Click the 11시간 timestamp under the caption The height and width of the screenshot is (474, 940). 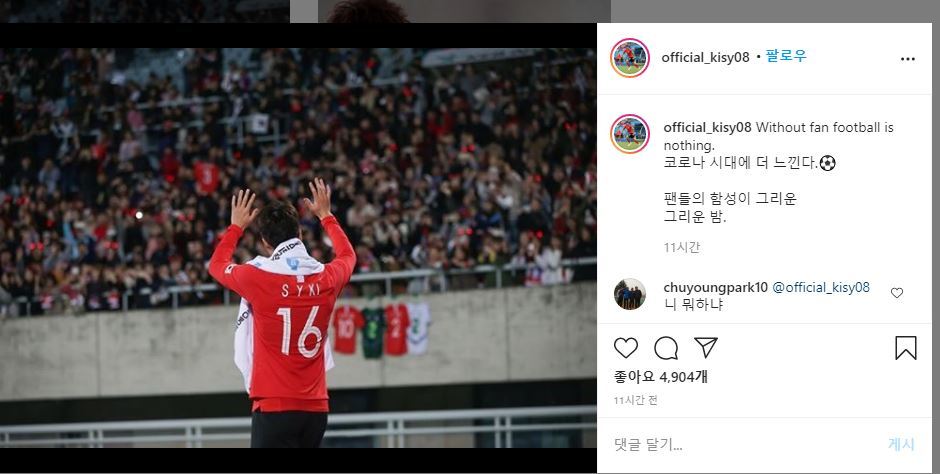tap(682, 247)
